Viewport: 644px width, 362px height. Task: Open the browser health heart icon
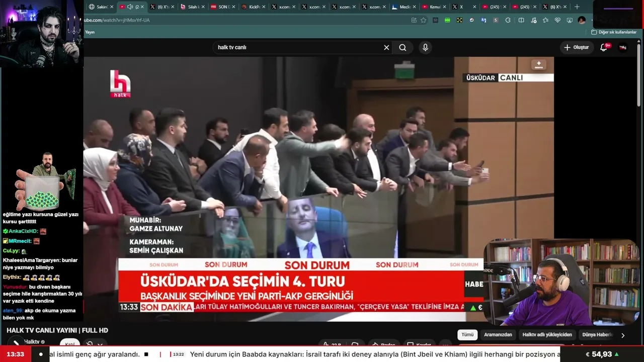[x=557, y=20]
